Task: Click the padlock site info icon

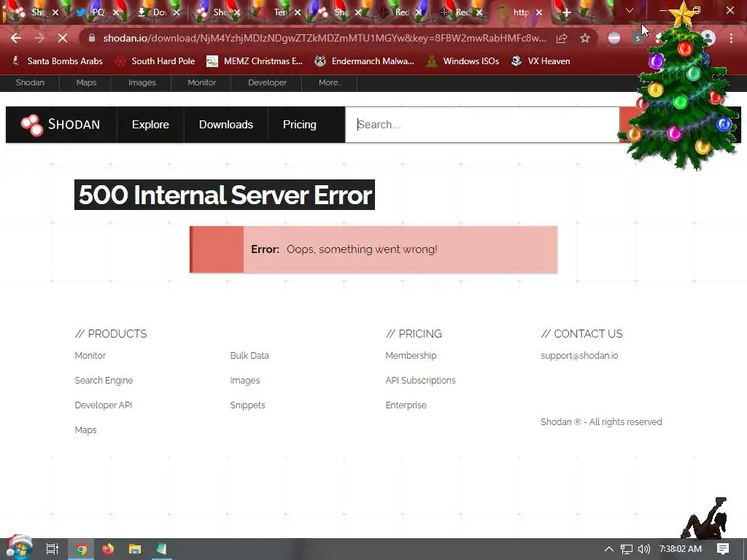Action: 92,38
